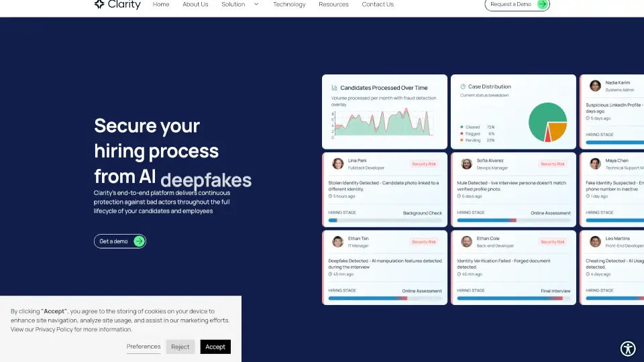Viewport: 644px width, 362px height.
Task: Open cookie Preferences link
Action: (144, 347)
